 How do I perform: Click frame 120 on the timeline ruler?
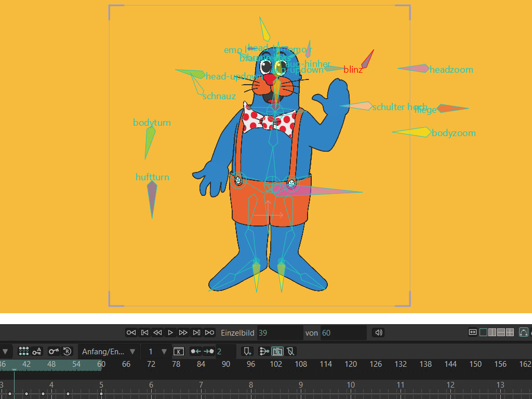[351, 364]
